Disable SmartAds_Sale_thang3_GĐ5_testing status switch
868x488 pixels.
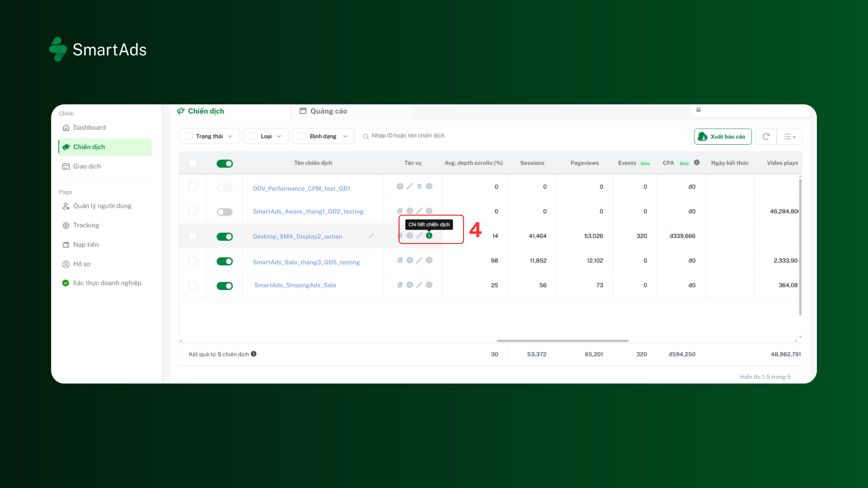225,261
